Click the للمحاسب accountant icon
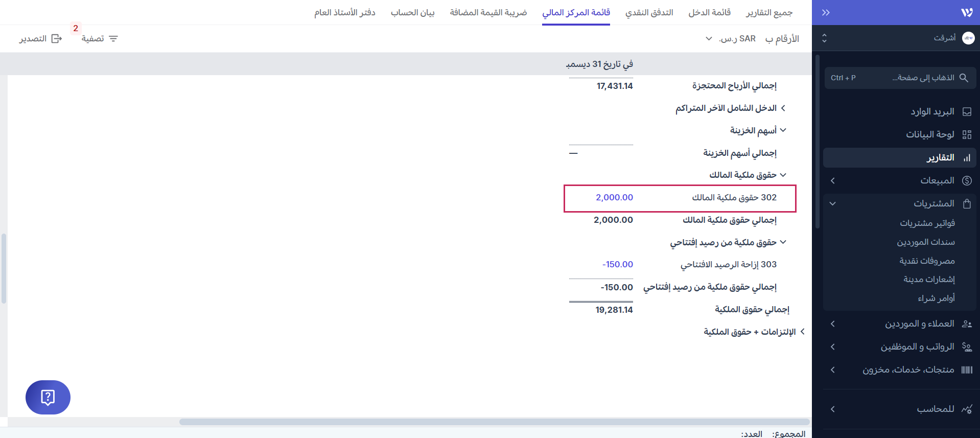Screen dimensions: 980x438 click(967, 409)
